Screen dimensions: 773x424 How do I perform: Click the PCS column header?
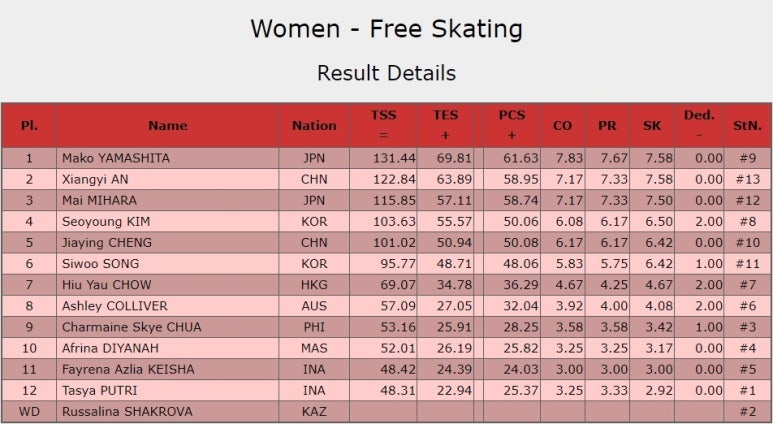point(512,125)
